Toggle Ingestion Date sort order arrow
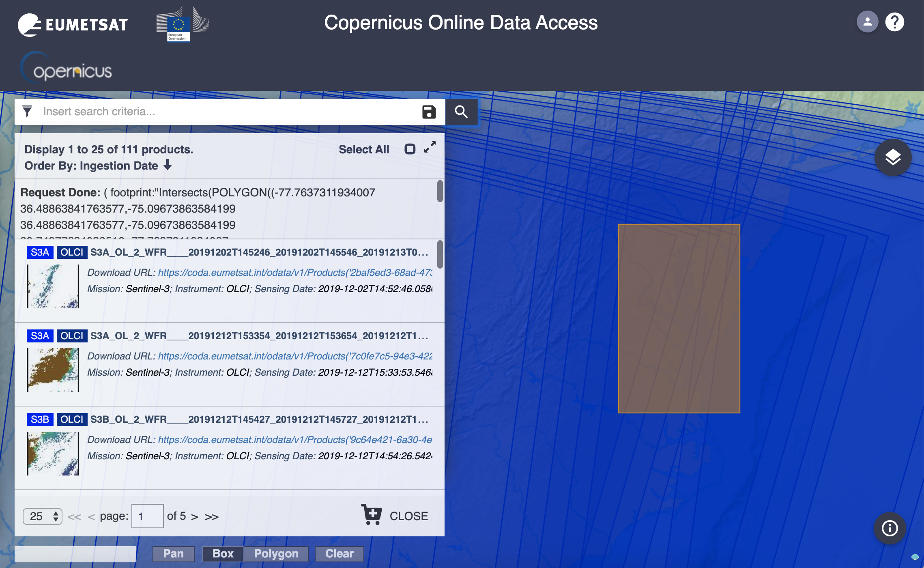This screenshot has width=924, height=568. click(x=168, y=165)
